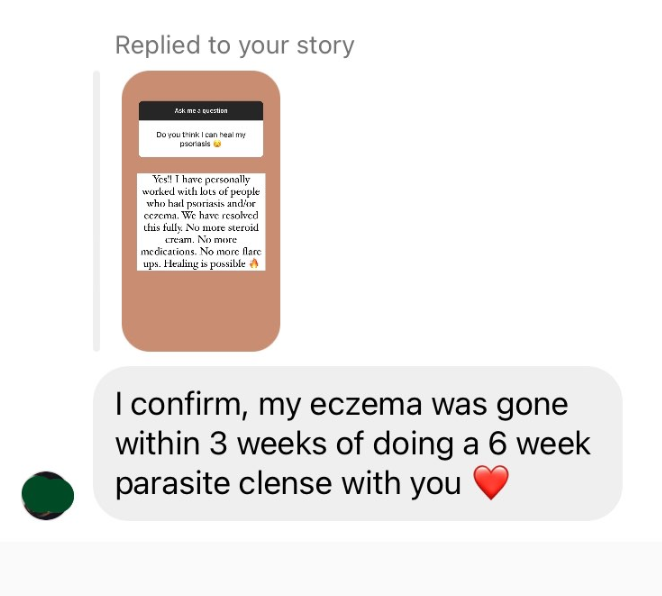Click the black 'Ask me a question' header

[x=201, y=111]
